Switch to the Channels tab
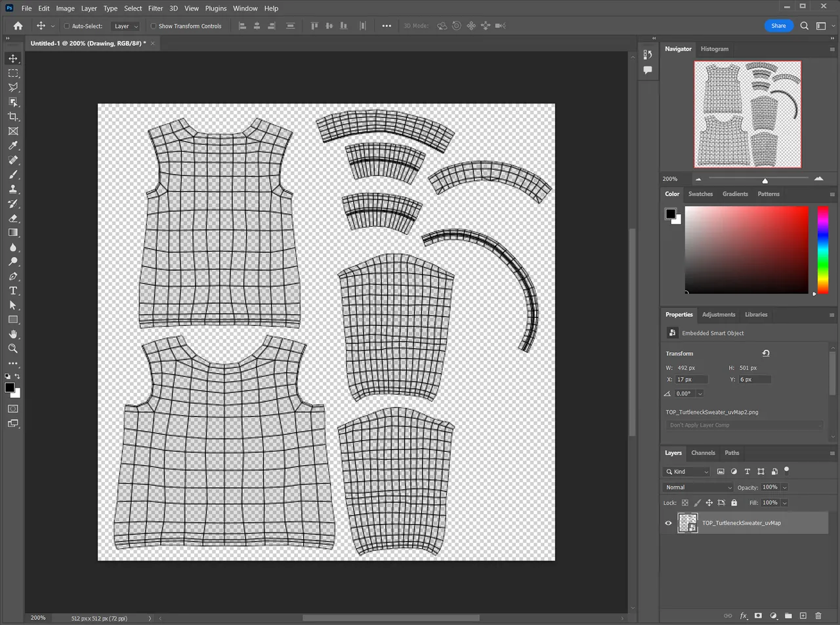This screenshot has width=840, height=625. point(703,453)
